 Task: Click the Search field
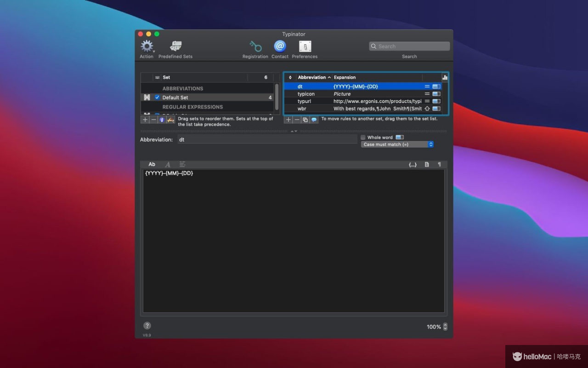pyautogui.click(x=409, y=46)
